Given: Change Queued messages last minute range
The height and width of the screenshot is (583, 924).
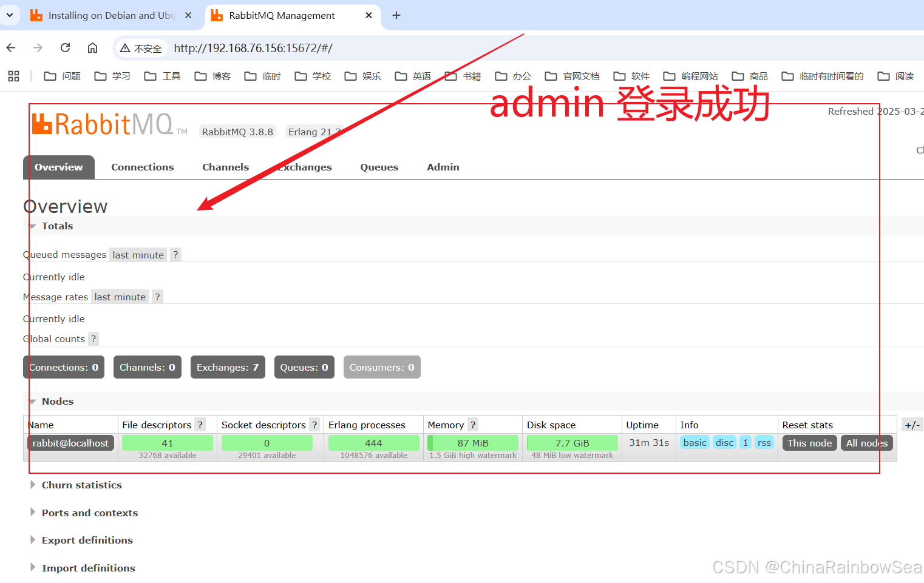Looking at the screenshot, I should tap(138, 255).
